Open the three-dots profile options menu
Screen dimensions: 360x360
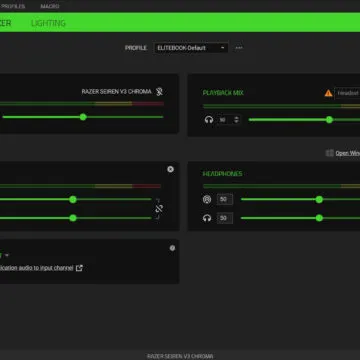[239, 48]
